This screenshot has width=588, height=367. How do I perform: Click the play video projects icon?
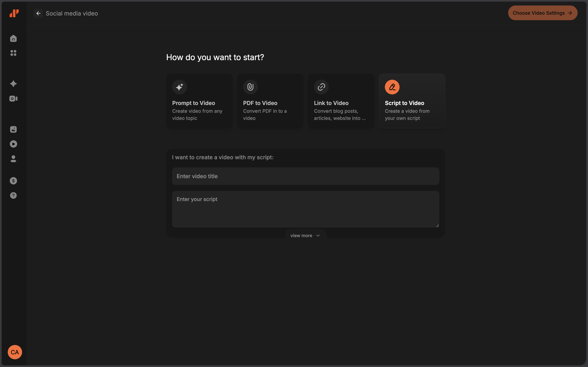click(x=13, y=144)
